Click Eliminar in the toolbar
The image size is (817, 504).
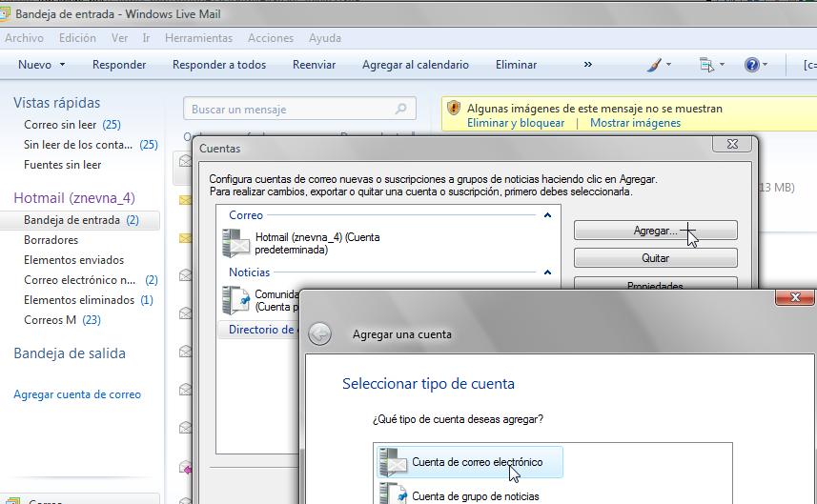tap(516, 65)
